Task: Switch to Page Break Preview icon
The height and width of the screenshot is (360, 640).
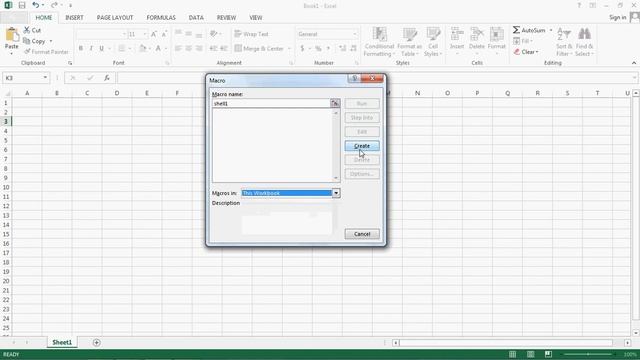Action: pos(548,354)
